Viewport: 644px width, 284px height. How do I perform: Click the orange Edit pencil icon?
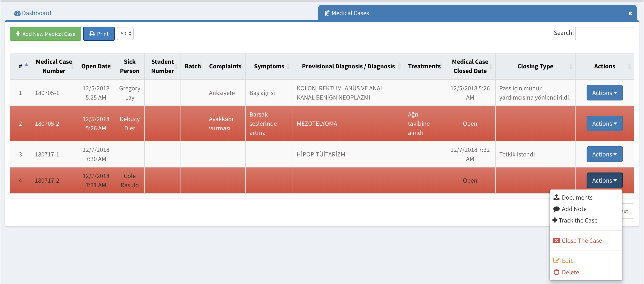556,261
